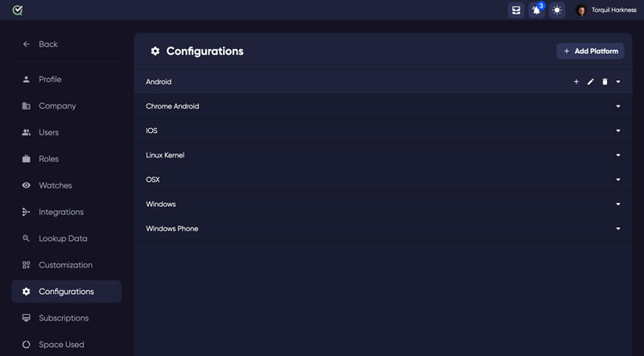Click the gear icon beside Configurations heading
Screen dimensions: 644x356
[x=155, y=51]
